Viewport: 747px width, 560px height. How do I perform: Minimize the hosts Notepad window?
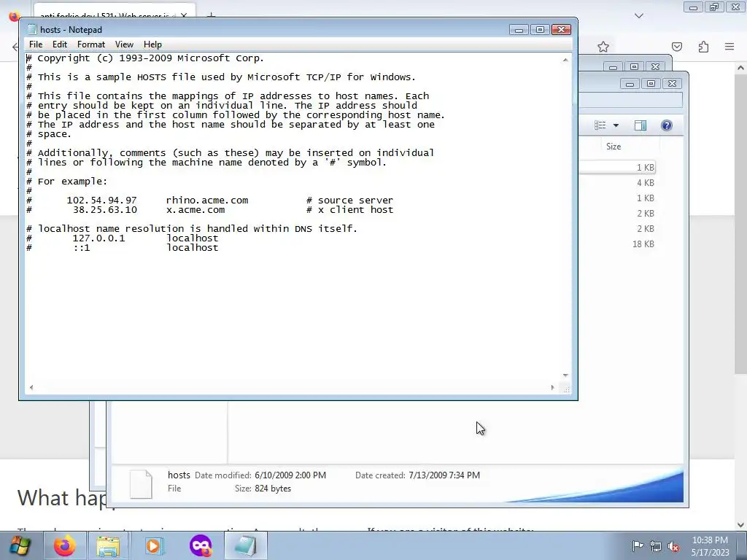(x=519, y=30)
